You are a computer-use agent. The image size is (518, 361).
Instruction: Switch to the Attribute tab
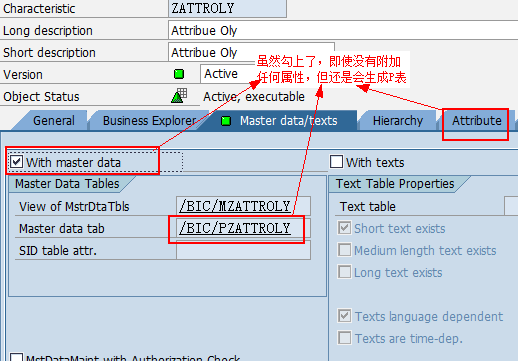pyautogui.click(x=477, y=121)
